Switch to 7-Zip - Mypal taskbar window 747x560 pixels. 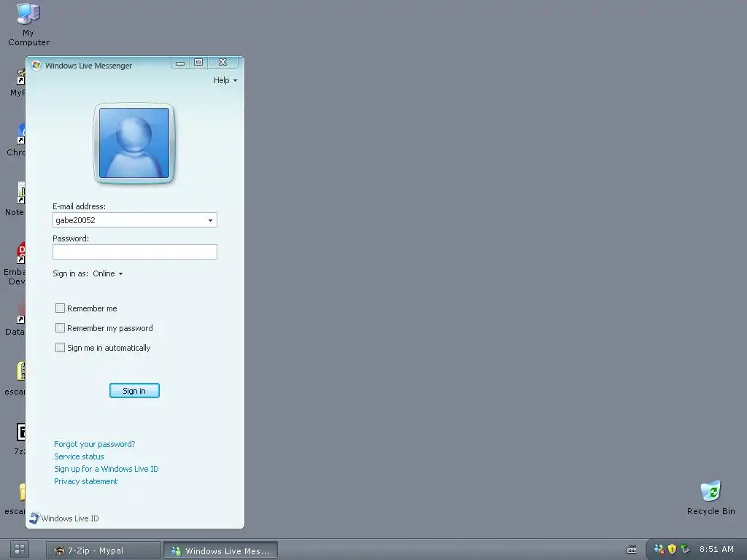(104, 550)
